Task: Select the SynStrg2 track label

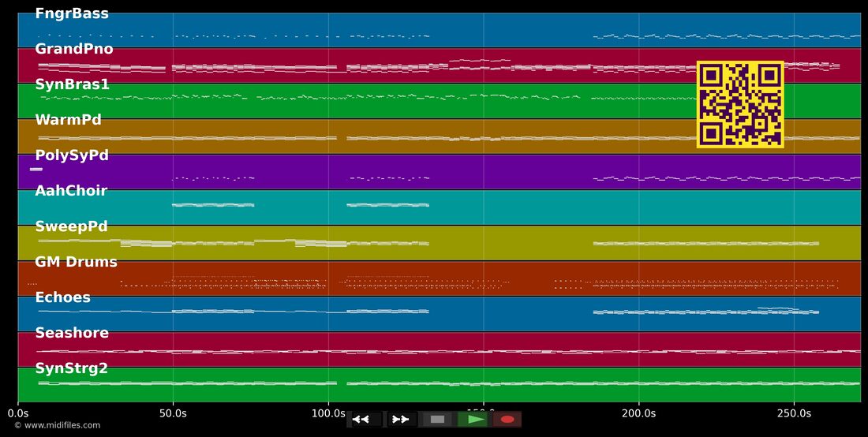Action: click(x=71, y=368)
